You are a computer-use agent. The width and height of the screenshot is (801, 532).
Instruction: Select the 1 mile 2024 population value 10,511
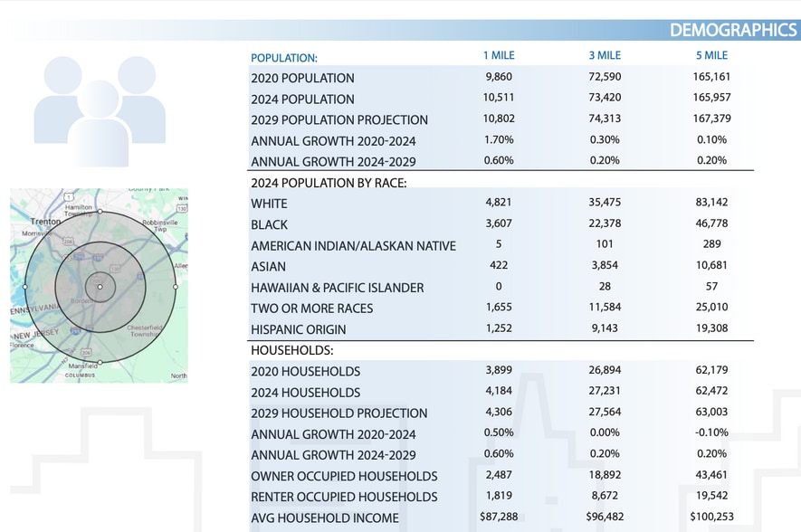tap(499, 98)
